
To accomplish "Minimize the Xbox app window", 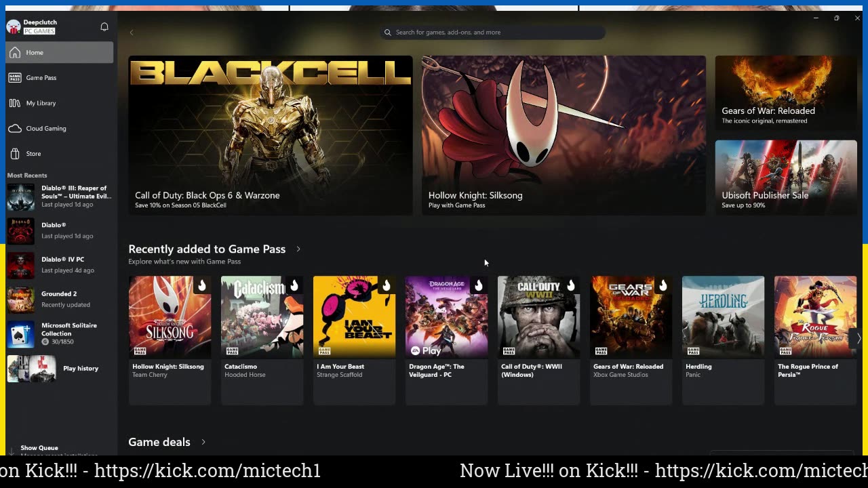I will (x=816, y=18).
